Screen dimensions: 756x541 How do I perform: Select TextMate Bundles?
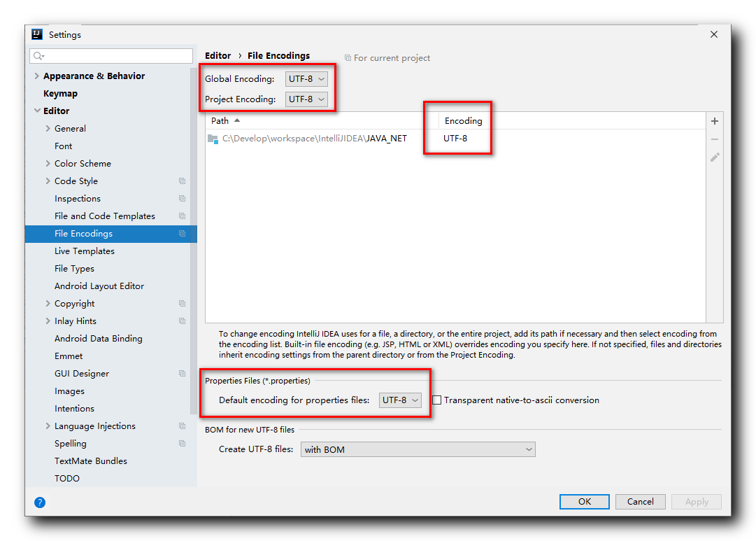pos(91,461)
